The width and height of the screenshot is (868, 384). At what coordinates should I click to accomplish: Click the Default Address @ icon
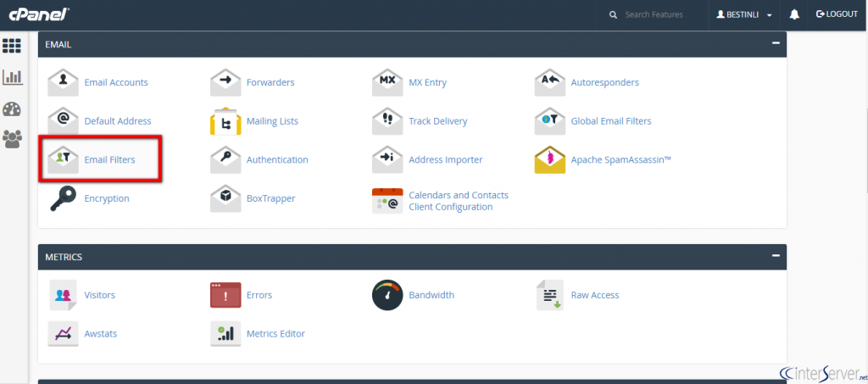[x=63, y=121]
